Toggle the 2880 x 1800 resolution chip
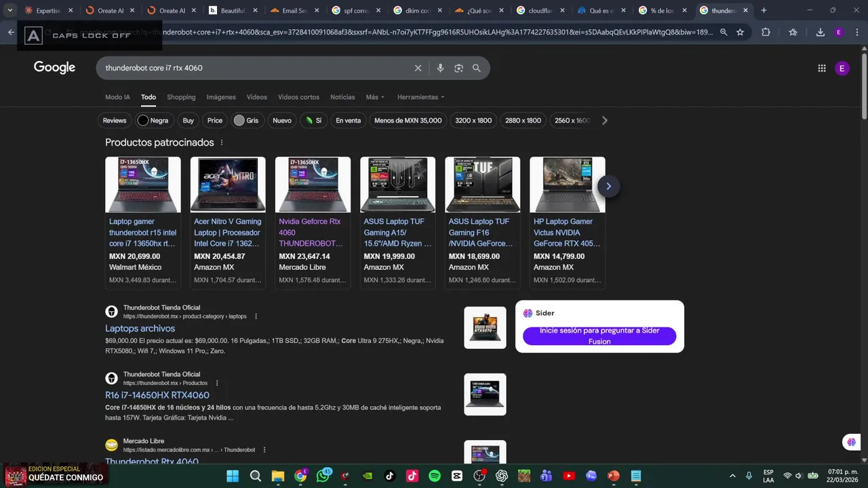Viewport: 868px width, 488px height. 523,121
